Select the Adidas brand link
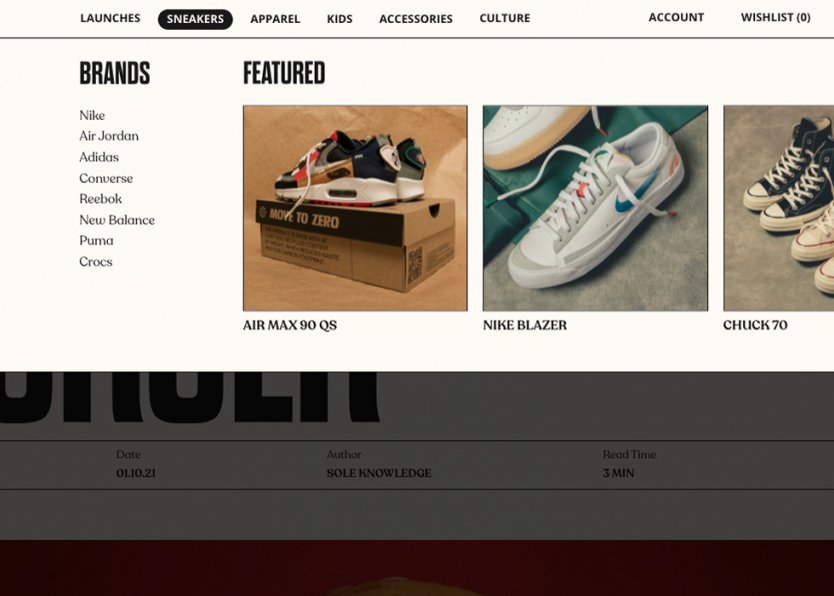Viewport: 834px width, 596px height. coord(99,157)
